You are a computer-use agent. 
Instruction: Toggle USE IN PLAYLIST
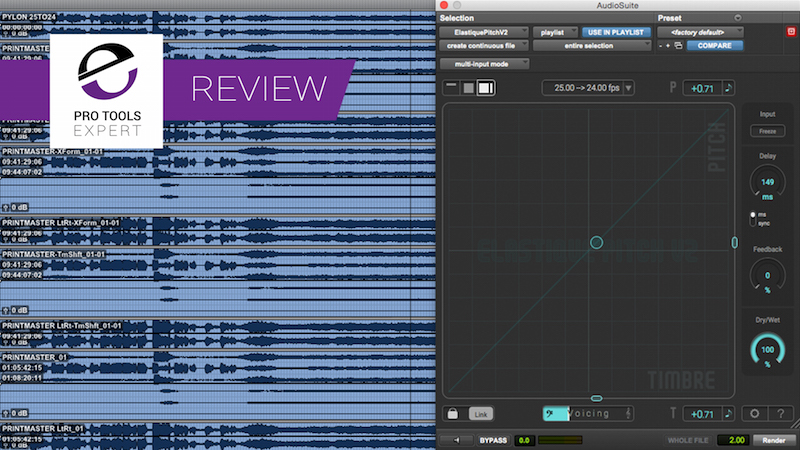point(616,32)
